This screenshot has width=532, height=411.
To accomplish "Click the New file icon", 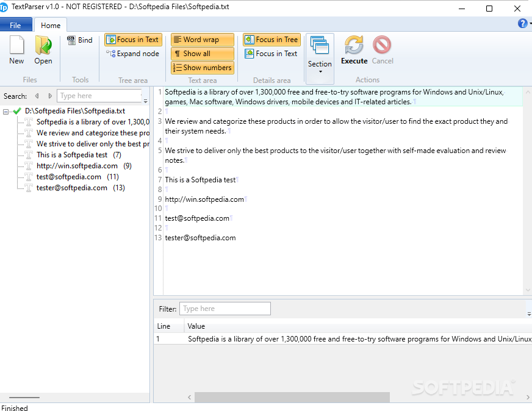I will [x=16, y=49].
